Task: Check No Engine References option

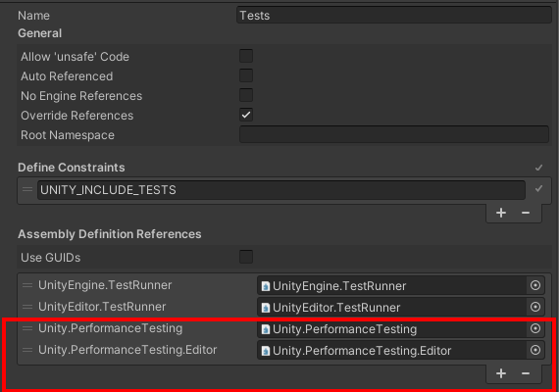Action: pyautogui.click(x=246, y=95)
